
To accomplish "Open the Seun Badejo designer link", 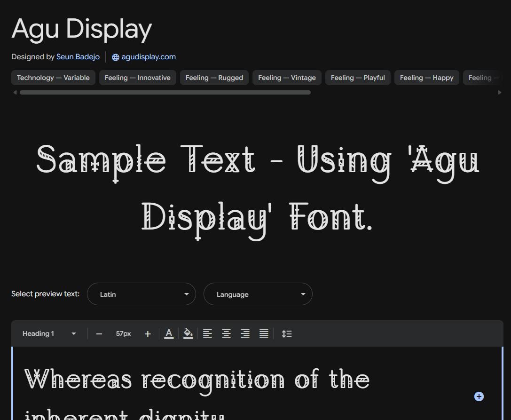I will click(78, 57).
